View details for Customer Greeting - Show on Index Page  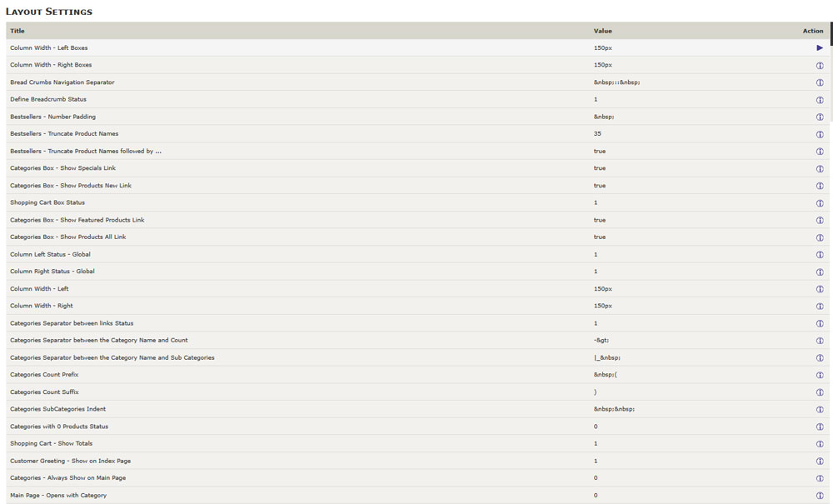pos(819,461)
